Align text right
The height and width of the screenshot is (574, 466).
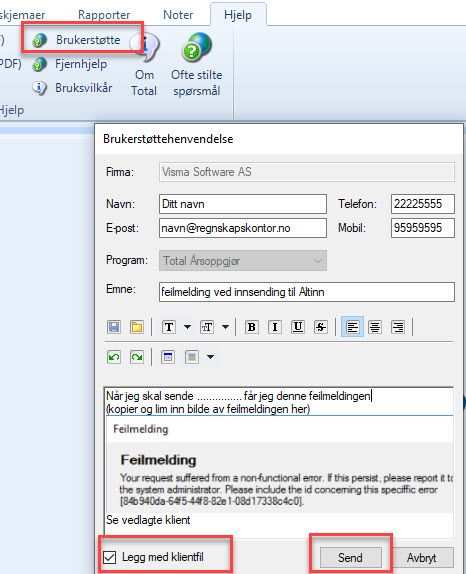398,327
